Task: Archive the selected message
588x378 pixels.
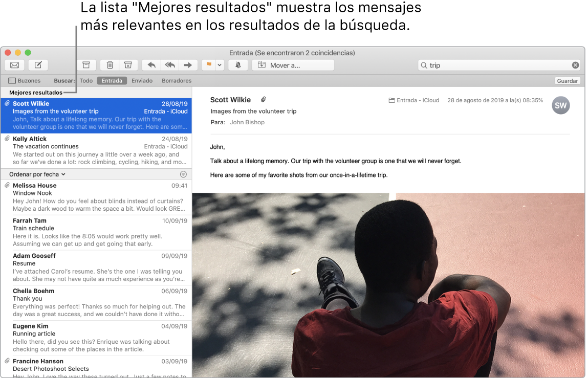Action: pos(86,65)
